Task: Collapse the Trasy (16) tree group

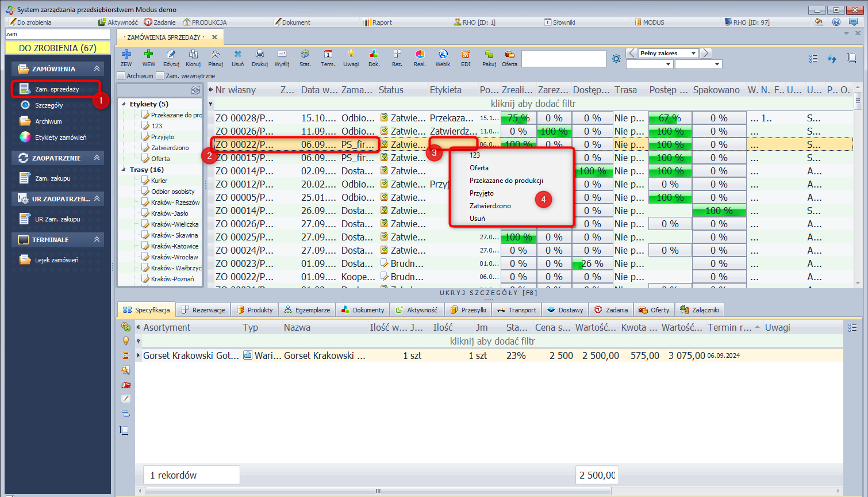Action: [x=124, y=170]
